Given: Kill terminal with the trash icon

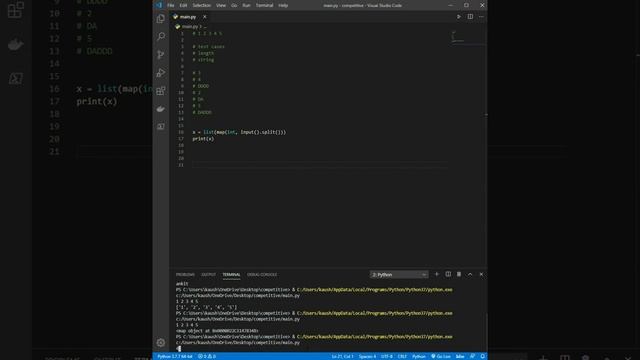Looking at the screenshot, I should [x=459, y=274].
